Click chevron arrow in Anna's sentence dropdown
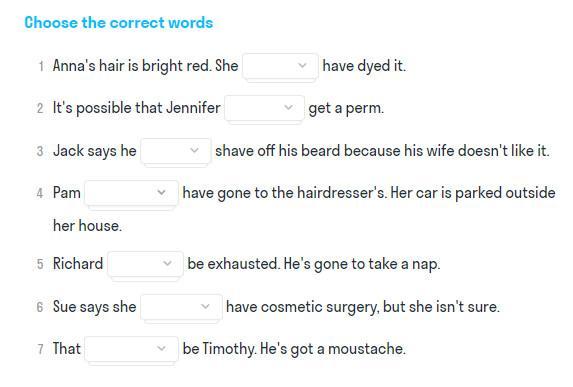 point(302,65)
